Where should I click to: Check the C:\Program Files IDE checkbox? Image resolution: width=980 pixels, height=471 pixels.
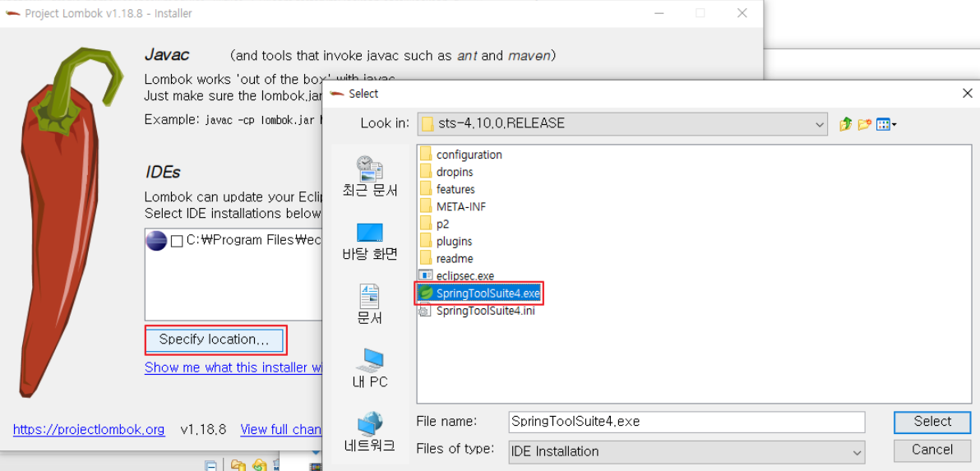(x=177, y=241)
